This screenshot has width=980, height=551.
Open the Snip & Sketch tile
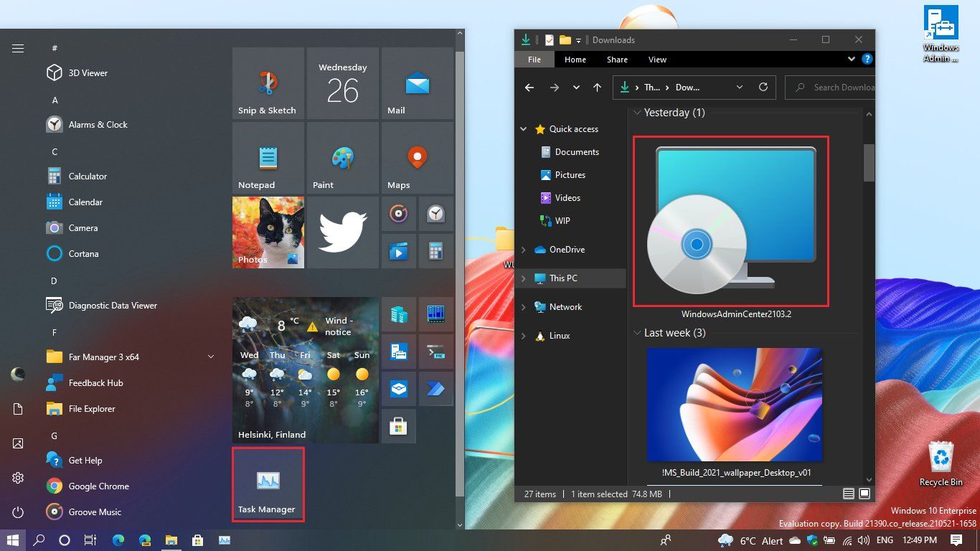[x=268, y=83]
